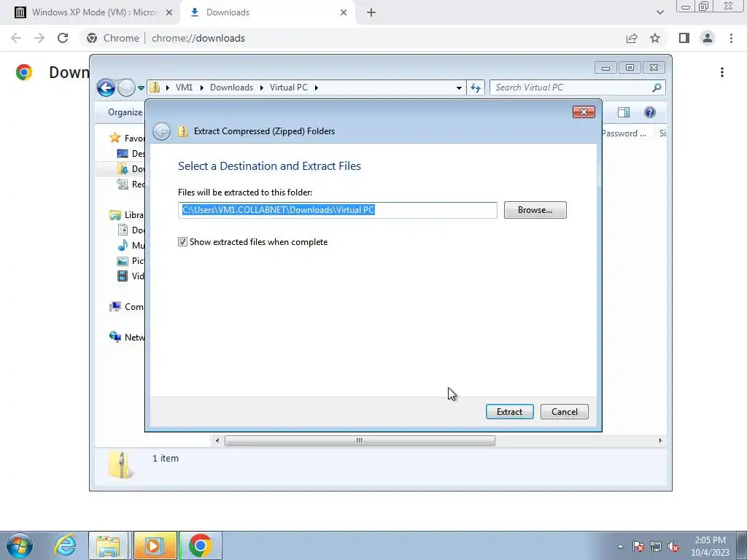Screen dimensions: 747x560
Task: Click the Explorer search magnifier icon
Action: 657,87
